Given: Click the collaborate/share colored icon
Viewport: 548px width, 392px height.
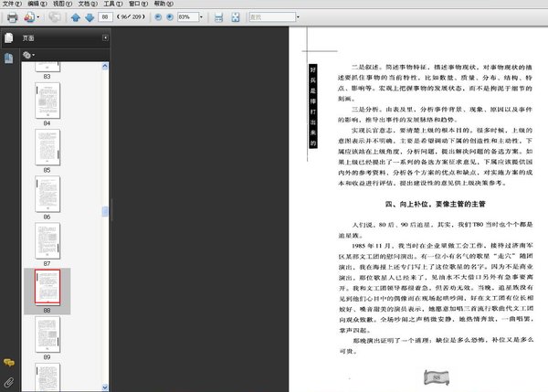Looking at the screenshot, I should (x=29, y=17).
